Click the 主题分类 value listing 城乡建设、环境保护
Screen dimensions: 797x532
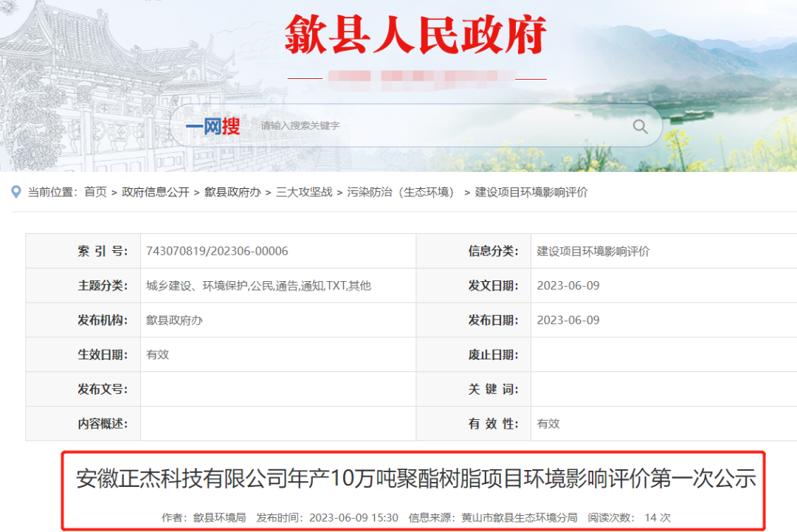click(258, 286)
